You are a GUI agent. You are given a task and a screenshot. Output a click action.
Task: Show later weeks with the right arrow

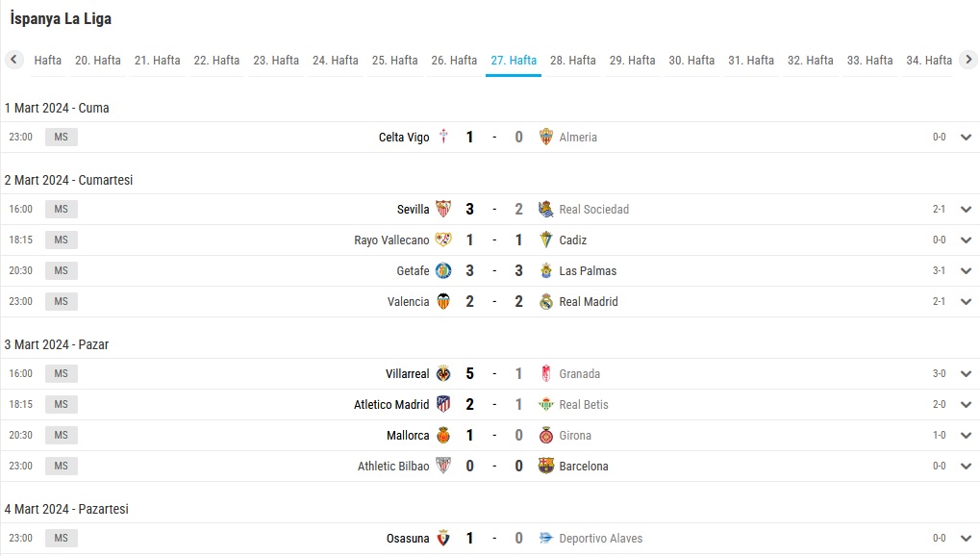point(968,60)
